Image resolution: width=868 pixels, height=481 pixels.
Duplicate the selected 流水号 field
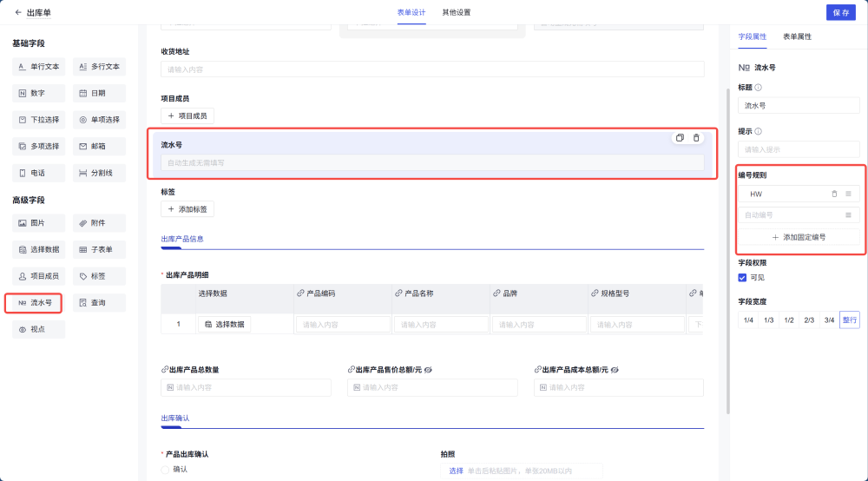point(680,138)
